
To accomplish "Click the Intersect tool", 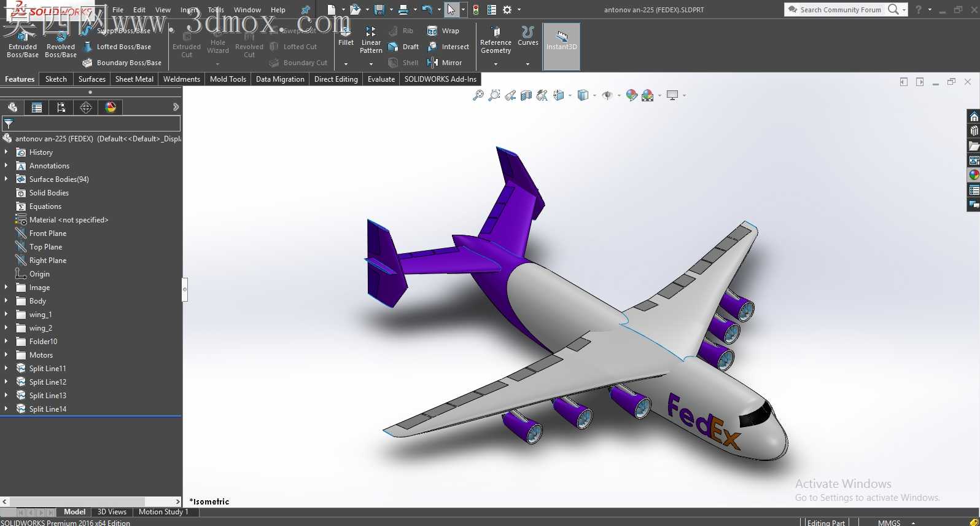I will 448,47.
